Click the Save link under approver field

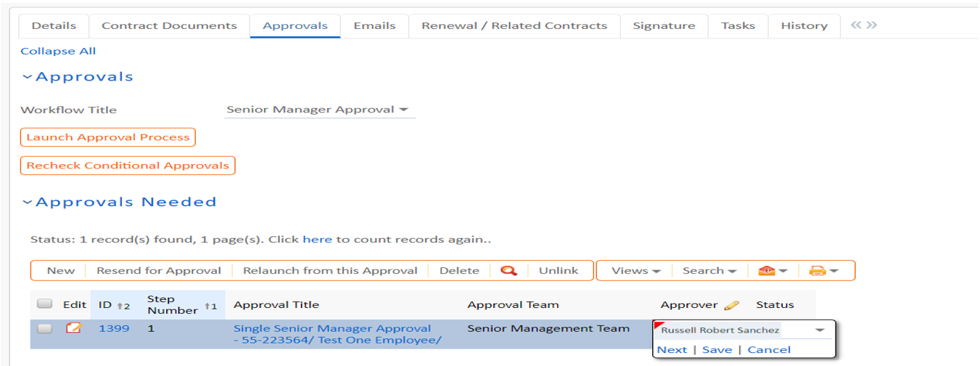[x=717, y=349]
